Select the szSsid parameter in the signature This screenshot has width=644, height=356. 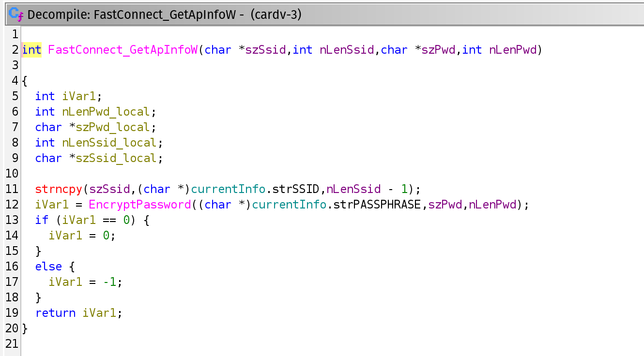click(x=266, y=50)
